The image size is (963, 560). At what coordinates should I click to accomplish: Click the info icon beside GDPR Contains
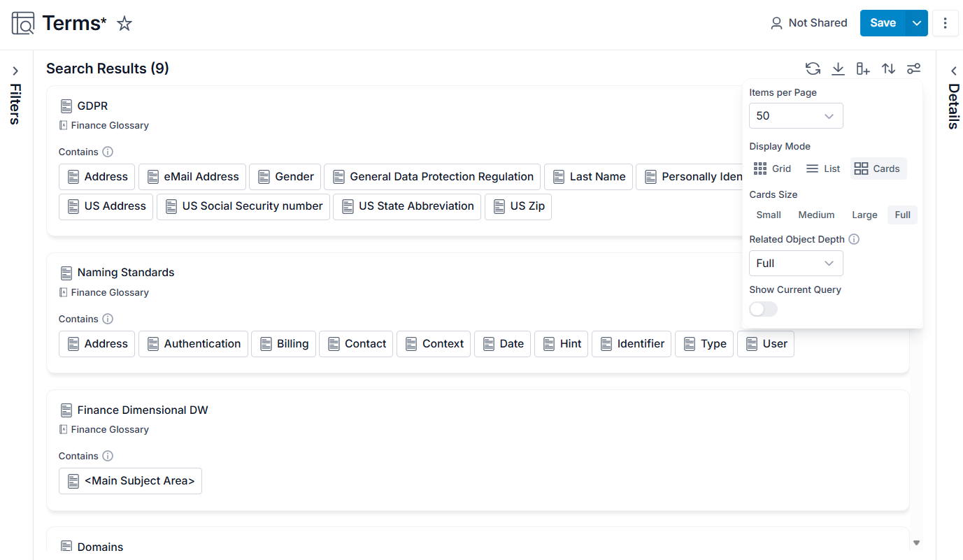[x=108, y=152]
